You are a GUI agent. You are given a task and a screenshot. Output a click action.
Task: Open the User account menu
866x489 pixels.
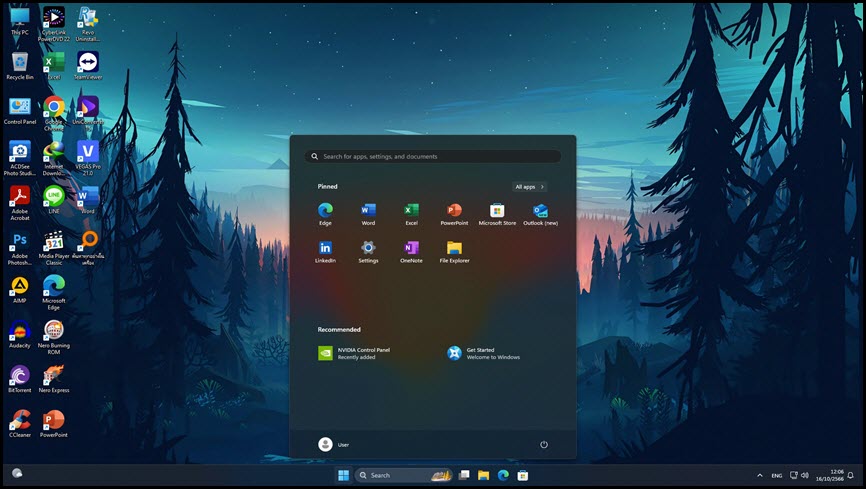[334, 444]
